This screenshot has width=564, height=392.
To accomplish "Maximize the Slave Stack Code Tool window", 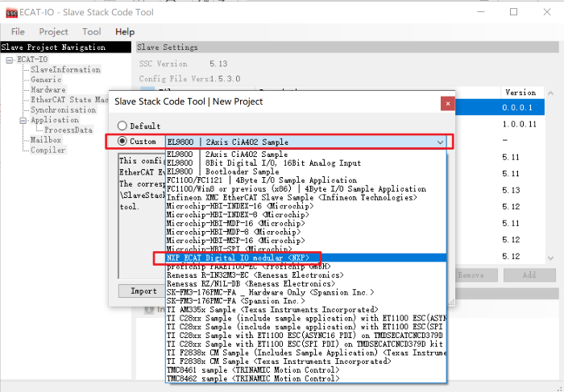I will [513, 11].
